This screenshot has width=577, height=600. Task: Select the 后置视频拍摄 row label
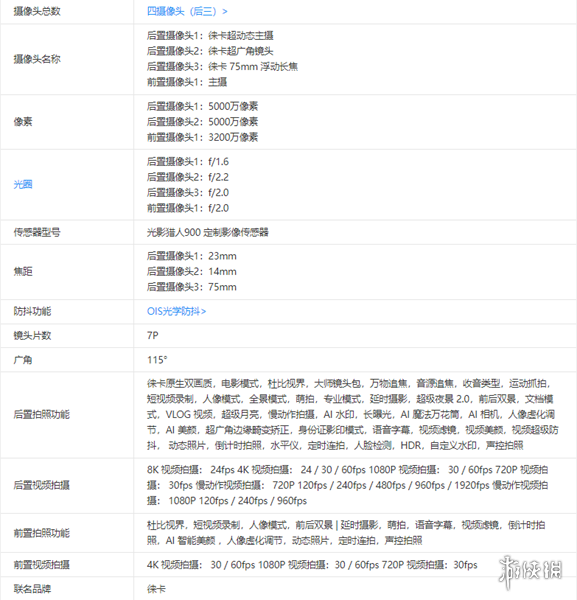coord(42,485)
